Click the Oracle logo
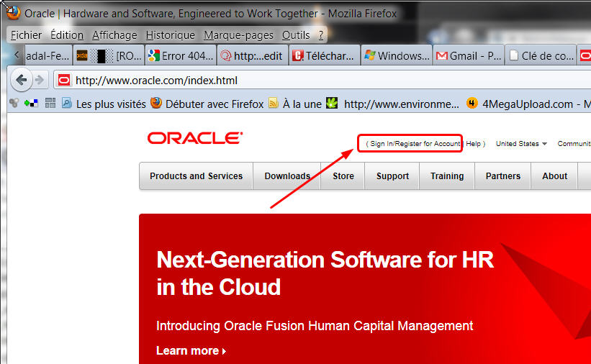This screenshot has height=364, width=591. tap(195, 138)
